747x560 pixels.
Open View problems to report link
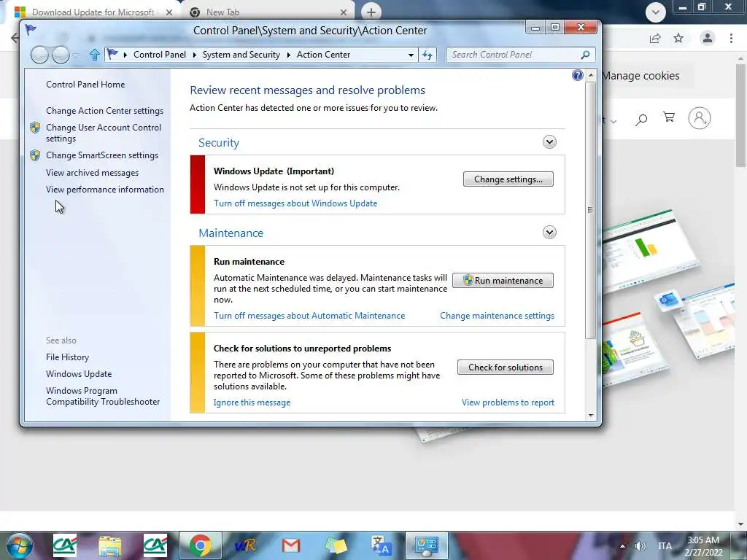pyautogui.click(x=508, y=402)
